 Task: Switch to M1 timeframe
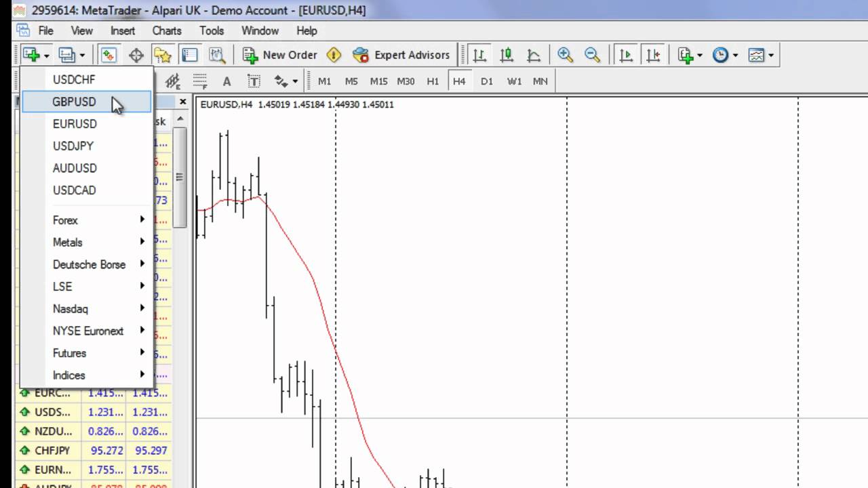(x=324, y=81)
